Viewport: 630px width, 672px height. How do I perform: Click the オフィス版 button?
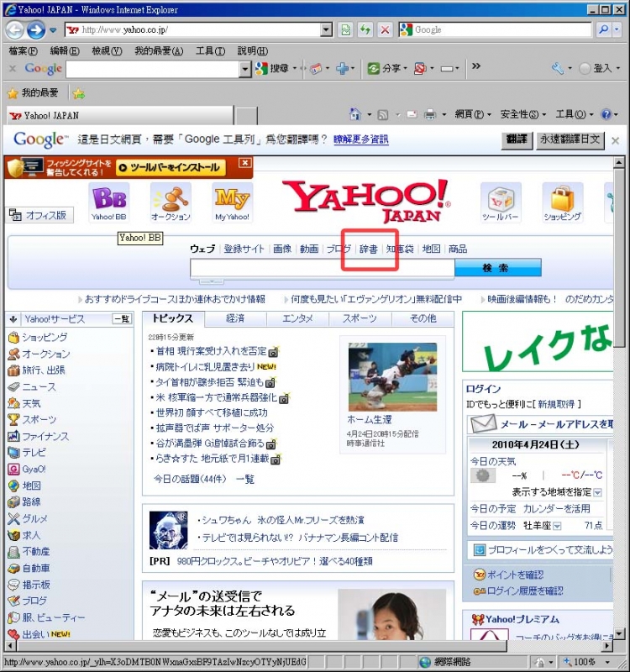click(39, 215)
